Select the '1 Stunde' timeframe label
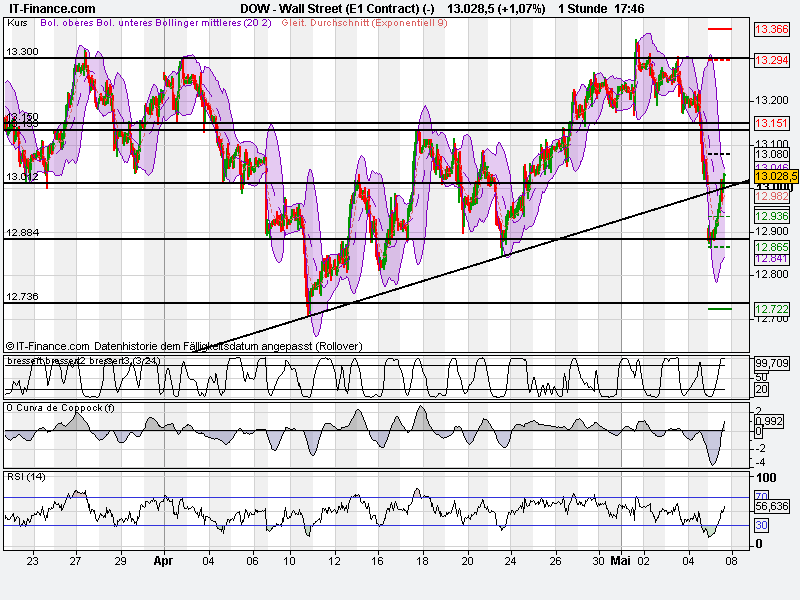This screenshot has width=800, height=600. [x=582, y=9]
